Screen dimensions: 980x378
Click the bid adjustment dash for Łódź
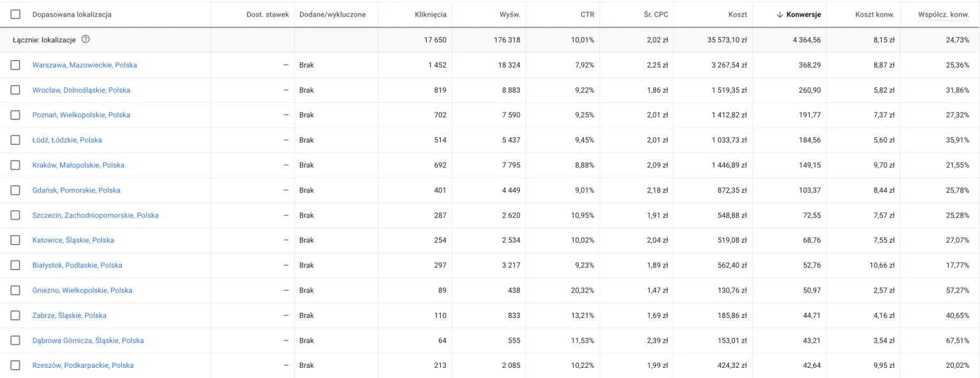click(x=286, y=140)
